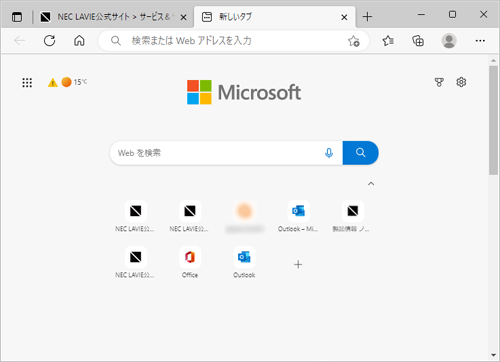Click the Microsoft logo

pyautogui.click(x=244, y=92)
